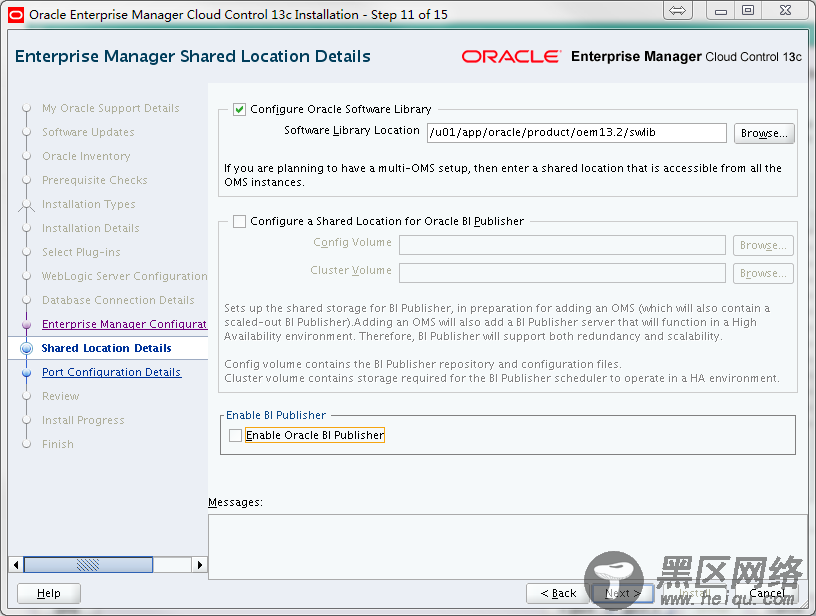This screenshot has width=816, height=616.
Task: Click the "Cluster Volume" label
Action: tap(351, 271)
